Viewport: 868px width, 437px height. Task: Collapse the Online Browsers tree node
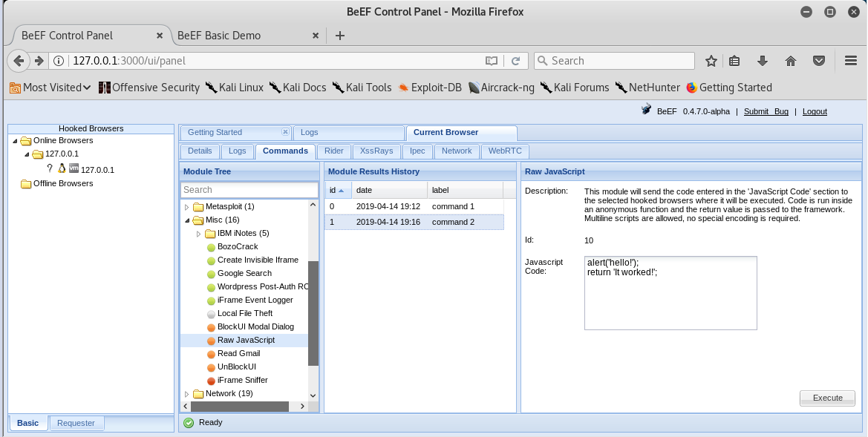pos(14,140)
